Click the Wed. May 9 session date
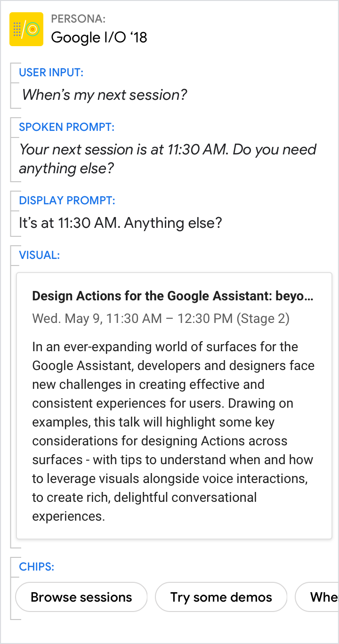Screen dimensions: 339x644 click(x=66, y=319)
